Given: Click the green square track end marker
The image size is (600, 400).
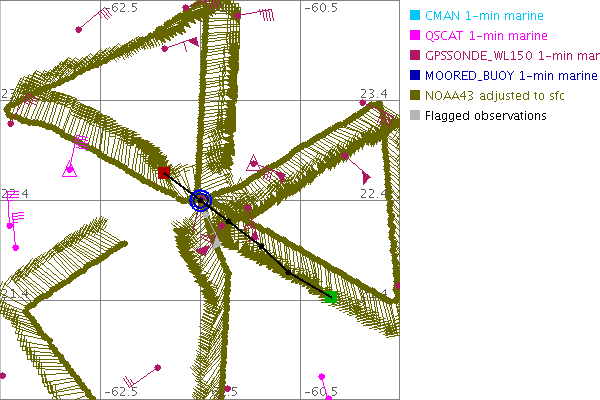Looking at the screenshot, I should (x=332, y=297).
